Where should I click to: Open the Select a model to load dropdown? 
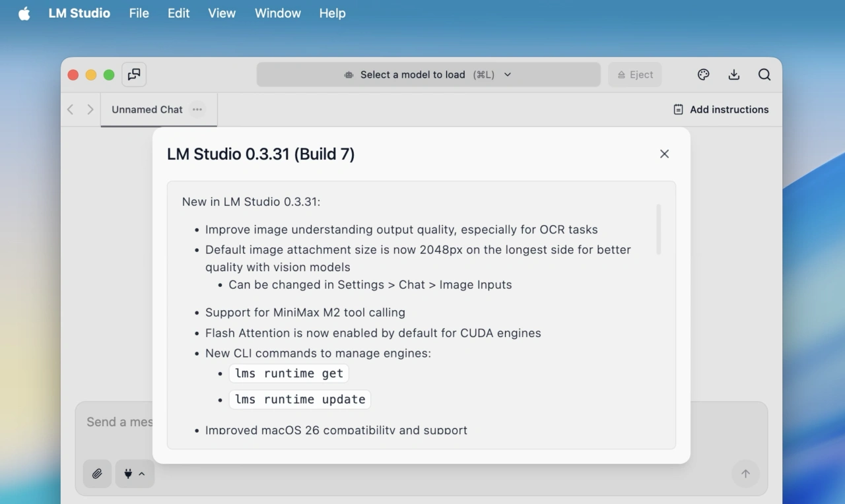[428, 75]
